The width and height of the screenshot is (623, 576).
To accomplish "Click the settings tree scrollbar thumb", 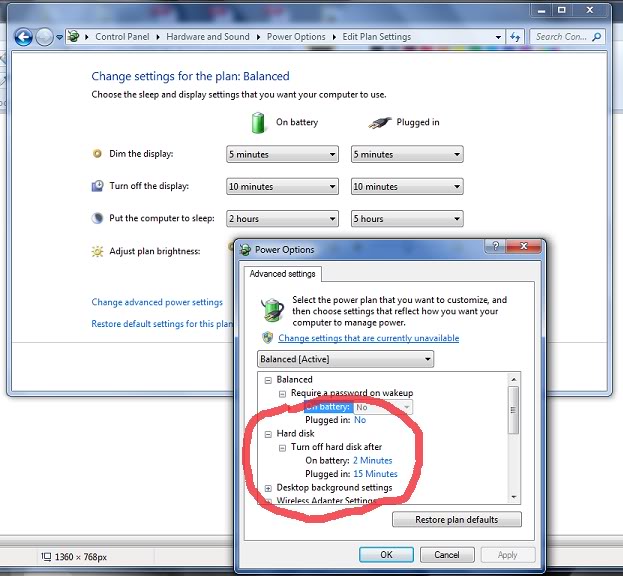I will coord(514,410).
